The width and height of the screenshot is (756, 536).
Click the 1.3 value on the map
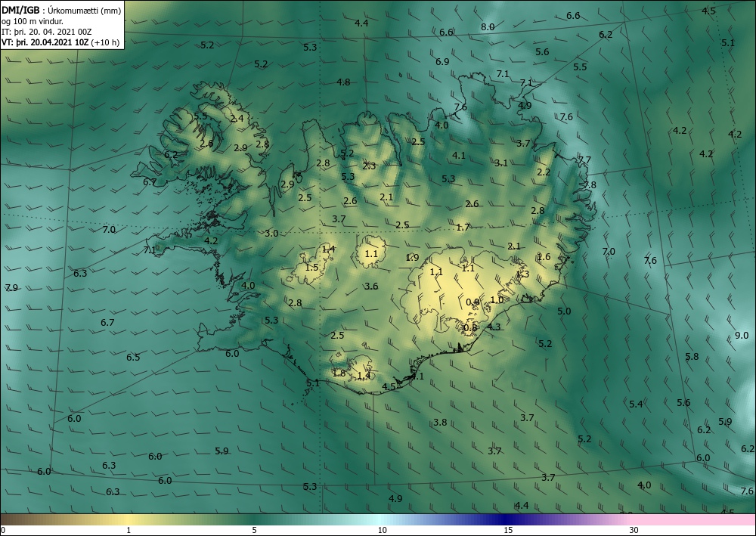[x=522, y=274]
